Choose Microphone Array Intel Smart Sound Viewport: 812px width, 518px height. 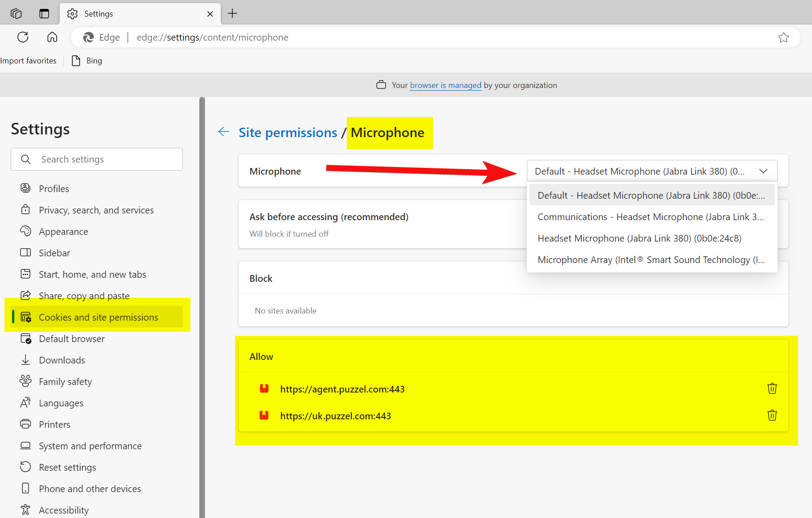pos(650,260)
